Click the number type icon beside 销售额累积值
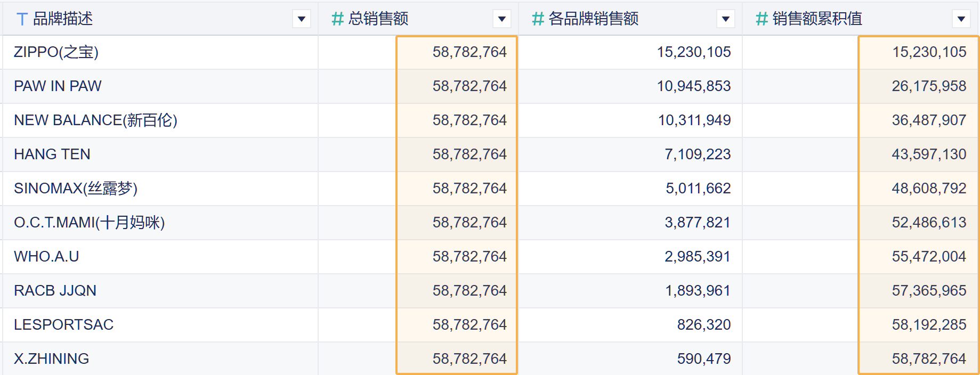The image size is (980, 375). pyautogui.click(x=762, y=19)
